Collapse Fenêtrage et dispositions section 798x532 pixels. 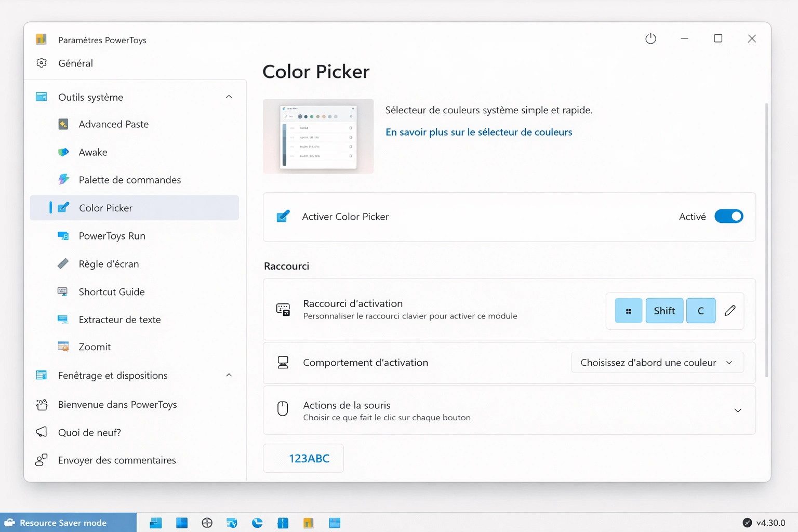[229, 375]
